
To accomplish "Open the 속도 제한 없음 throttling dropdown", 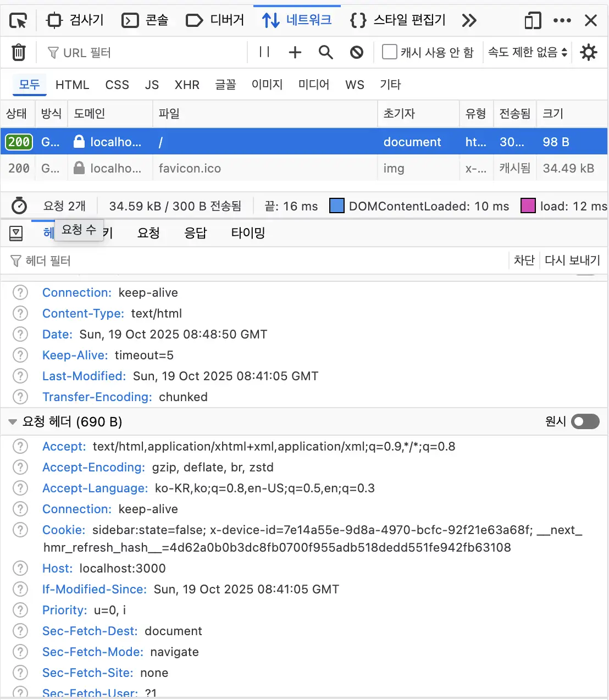I will (x=527, y=52).
